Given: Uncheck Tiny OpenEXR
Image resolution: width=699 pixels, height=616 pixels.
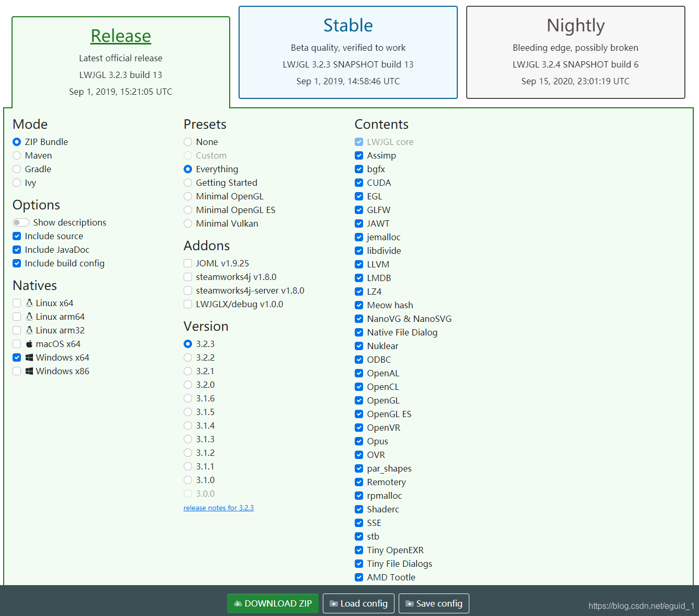Looking at the screenshot, I should tap(359, 550).
